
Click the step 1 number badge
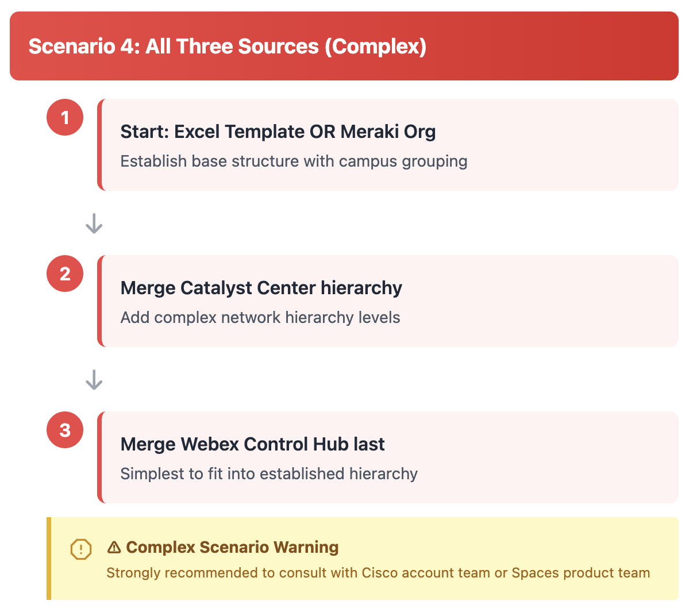click(65, 117)
